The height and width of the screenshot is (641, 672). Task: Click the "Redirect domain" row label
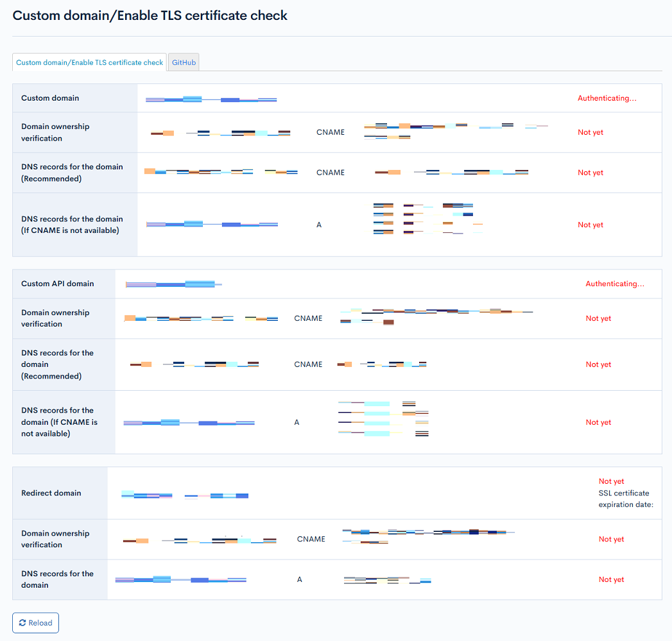51,493
